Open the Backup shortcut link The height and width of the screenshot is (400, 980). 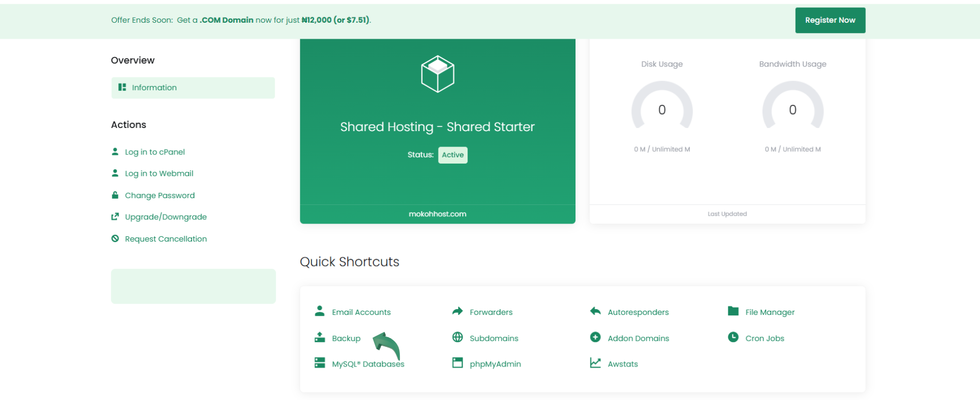[346, 339]
